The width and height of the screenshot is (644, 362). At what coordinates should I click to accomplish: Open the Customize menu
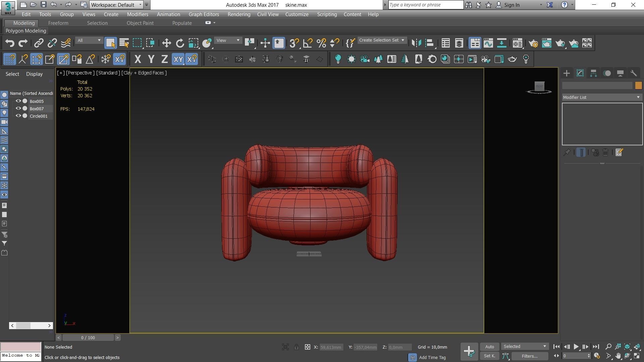(297, 14)
